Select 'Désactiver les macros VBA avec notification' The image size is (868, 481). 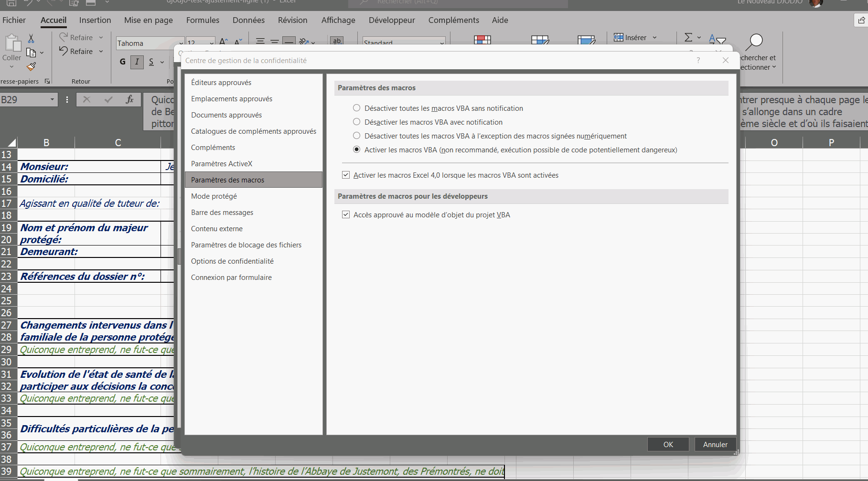tap(356, 122)
